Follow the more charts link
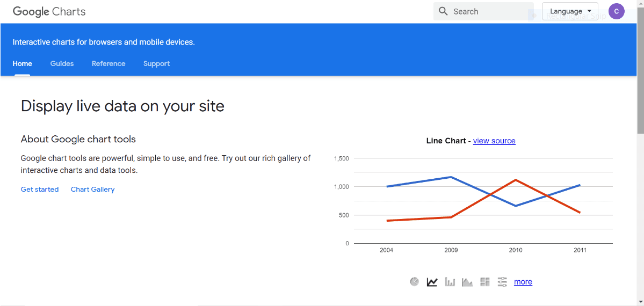644x306 pixels. 523,282
